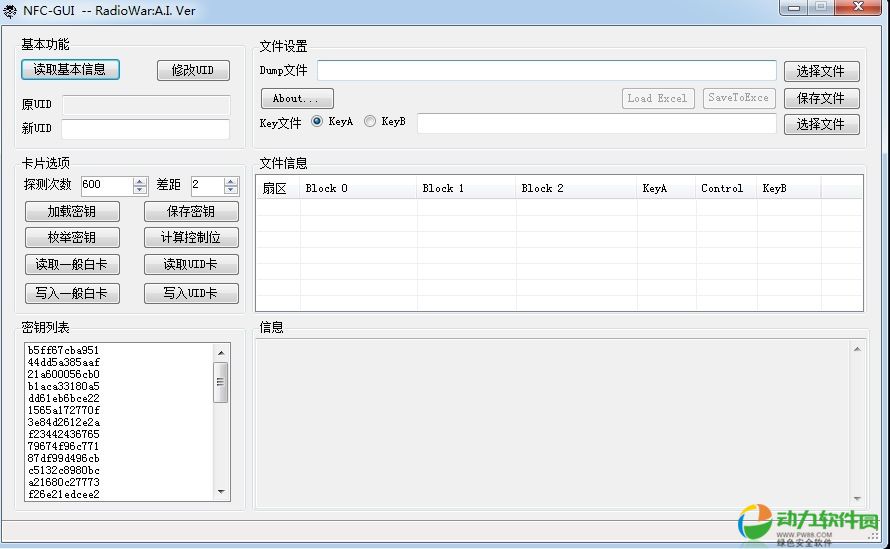Click the NFC-GUI title bar app icon
Screen dimensions: 890x549
(11, 10)
